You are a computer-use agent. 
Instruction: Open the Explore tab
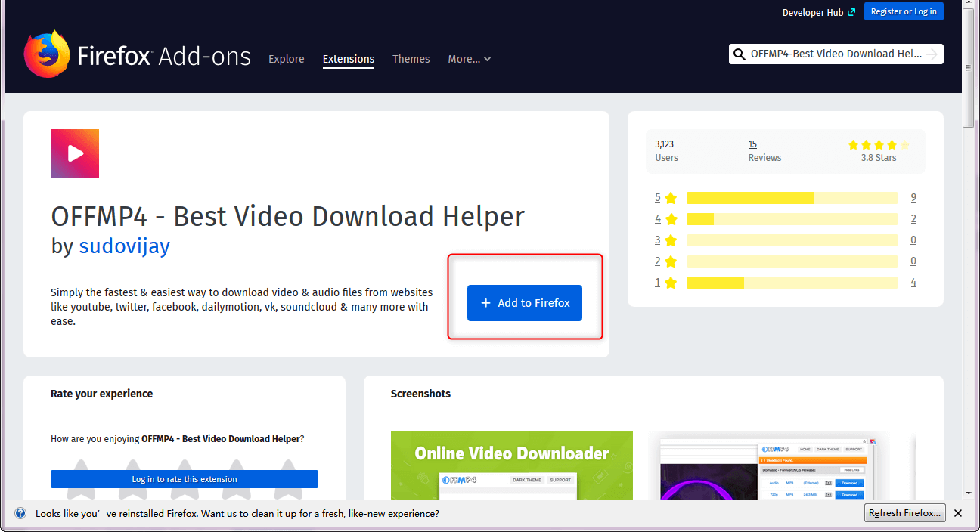tap(287, 59)
